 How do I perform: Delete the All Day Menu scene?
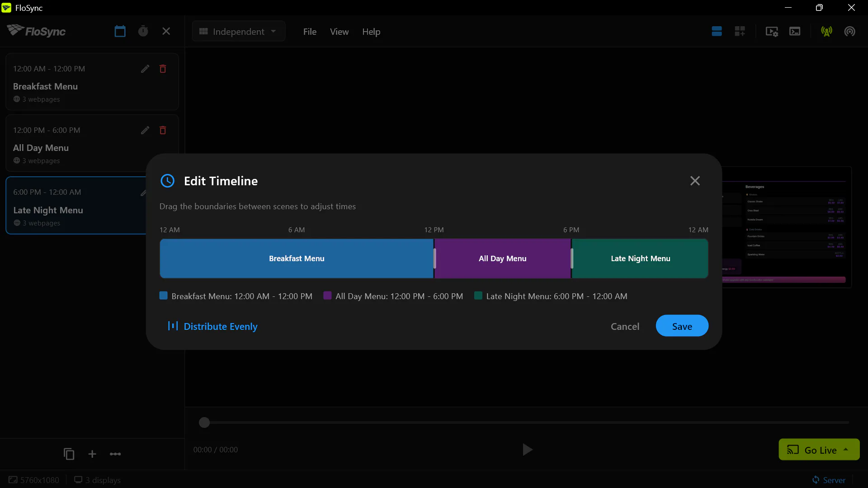pyautogui.click(x=163, y=130)
